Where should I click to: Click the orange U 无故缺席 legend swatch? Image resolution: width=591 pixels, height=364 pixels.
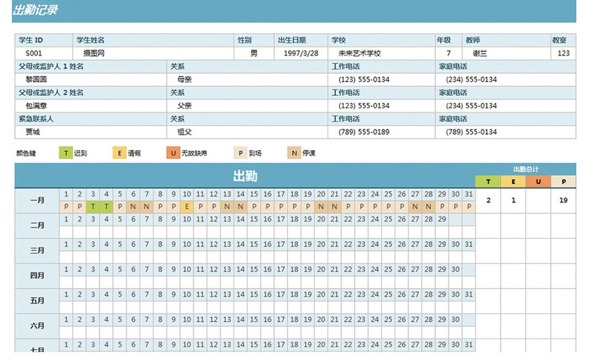pos(173,153)
